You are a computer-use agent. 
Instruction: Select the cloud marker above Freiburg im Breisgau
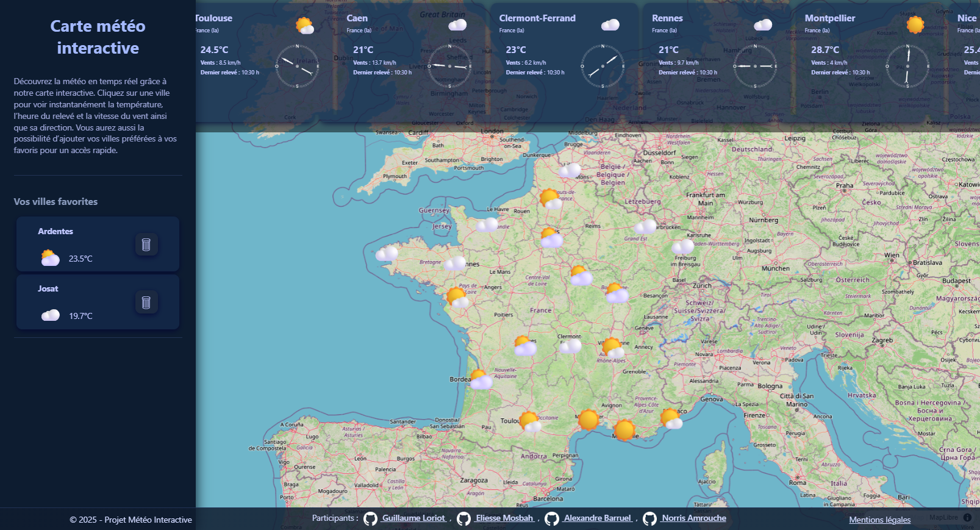pos(683,246)
